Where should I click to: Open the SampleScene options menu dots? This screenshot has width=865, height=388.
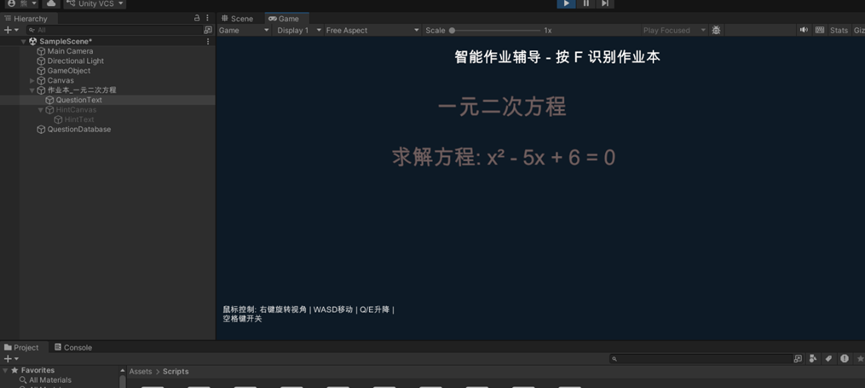tap(208, 41)
